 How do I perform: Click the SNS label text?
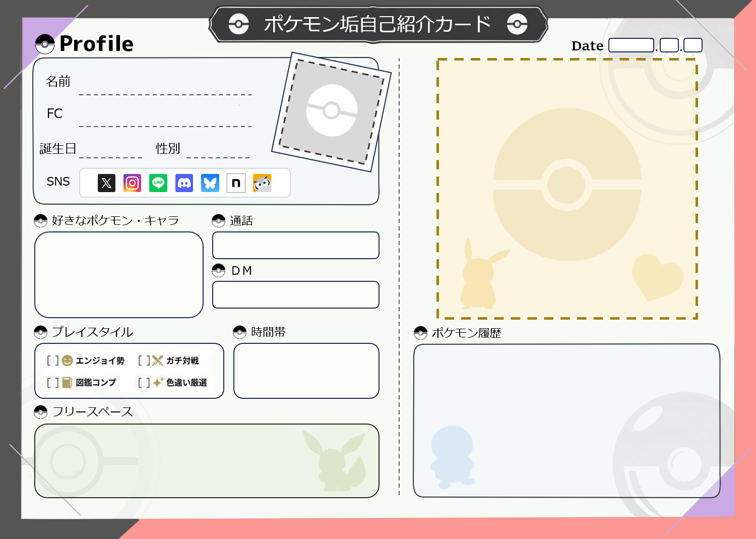[x=58, y=182]
